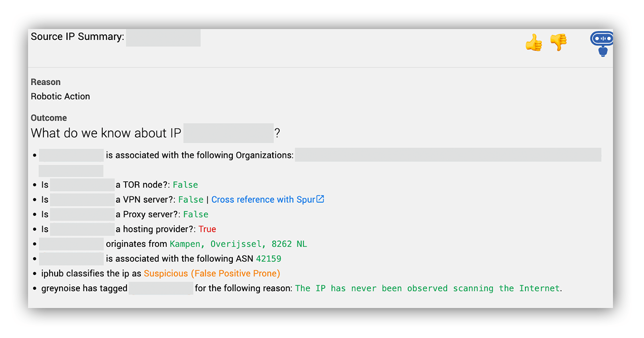This screenshot has height=338, width=644.
Task: Click the redacted Organizations field
Action: 448,154
